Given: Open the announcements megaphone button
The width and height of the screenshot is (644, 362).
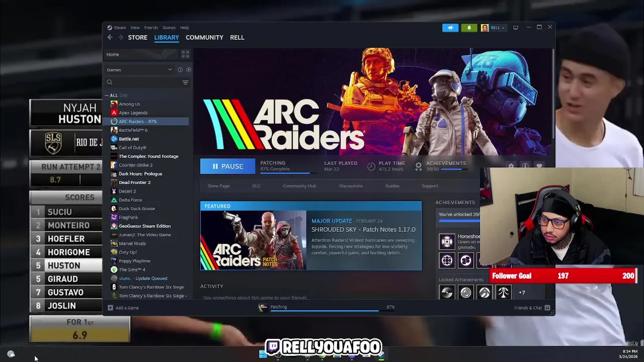Looking at the screenshot, I should click(x=450, y=28).
